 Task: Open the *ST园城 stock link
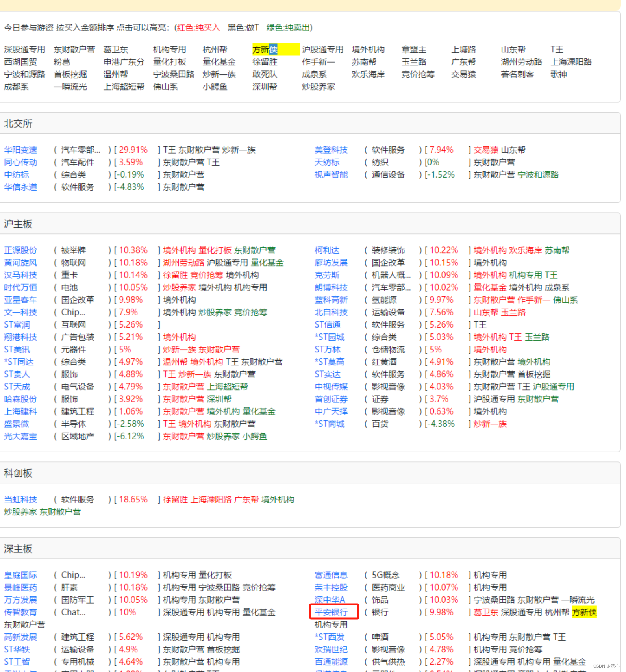click(330, 337)
